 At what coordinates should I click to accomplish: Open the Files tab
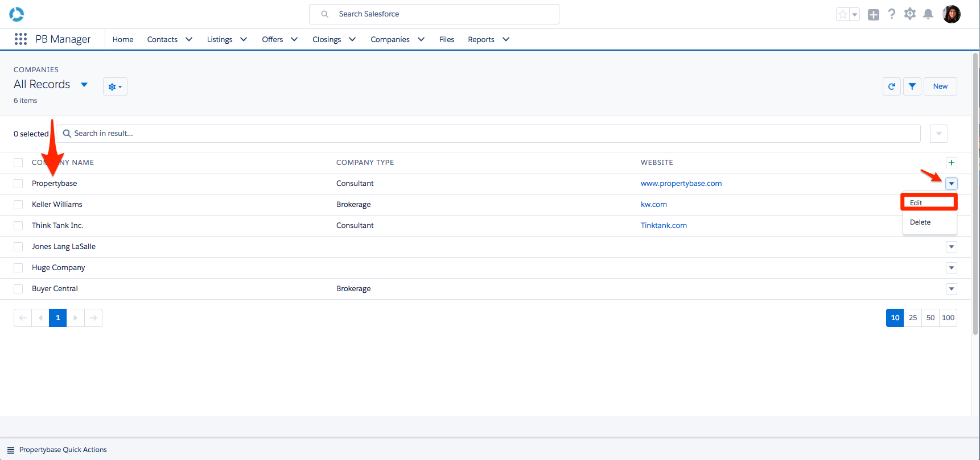point(447,39)
